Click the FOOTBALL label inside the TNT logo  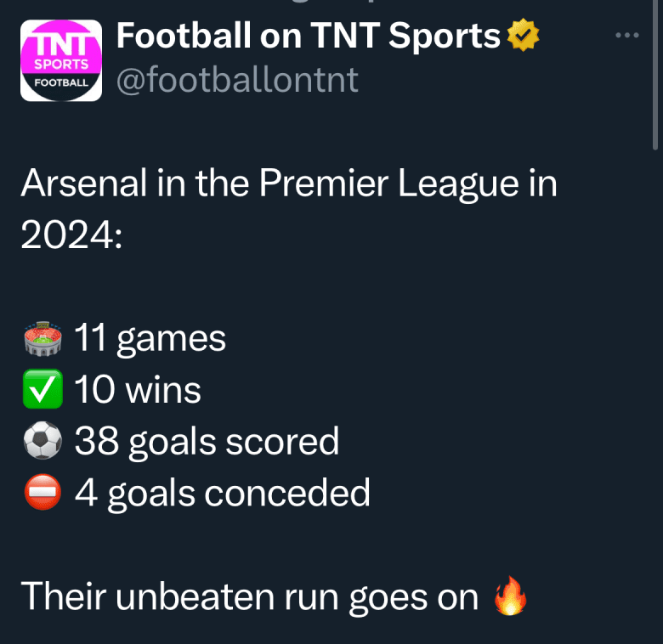[61, 83]
